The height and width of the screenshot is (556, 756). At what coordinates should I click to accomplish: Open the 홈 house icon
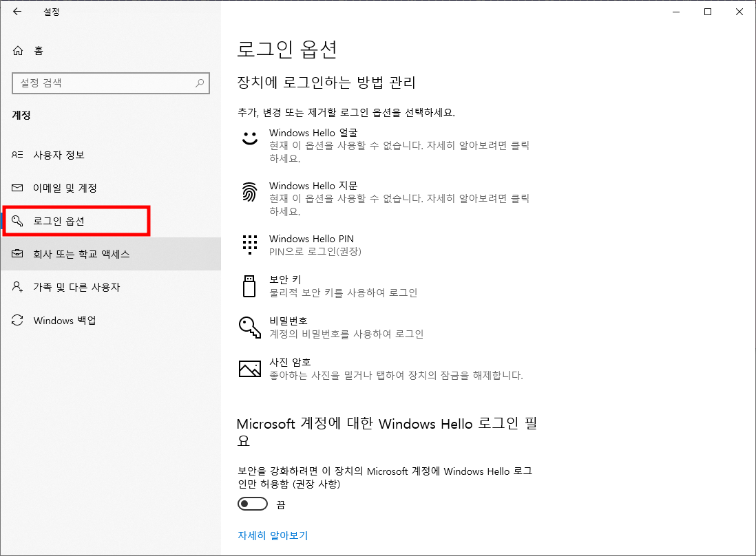18,51
